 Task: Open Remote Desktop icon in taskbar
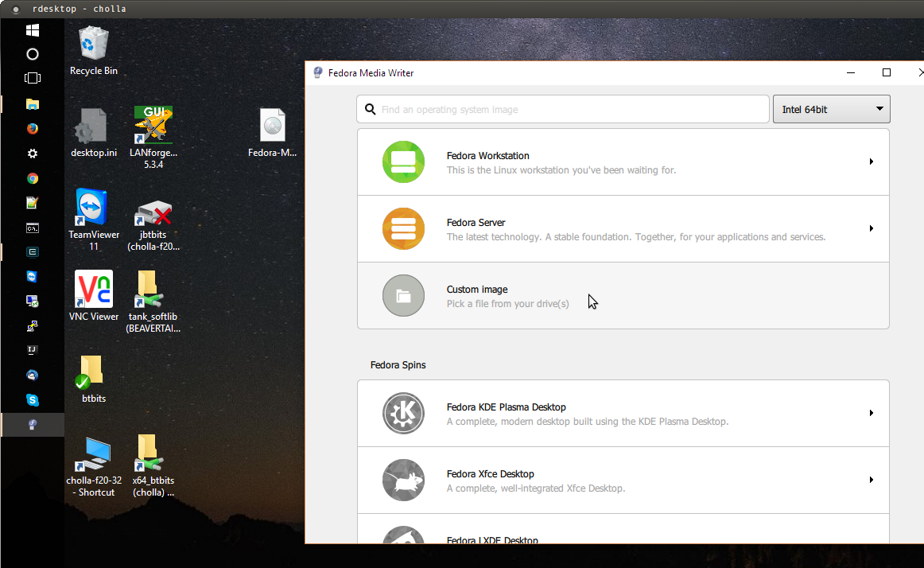[33, 302]
